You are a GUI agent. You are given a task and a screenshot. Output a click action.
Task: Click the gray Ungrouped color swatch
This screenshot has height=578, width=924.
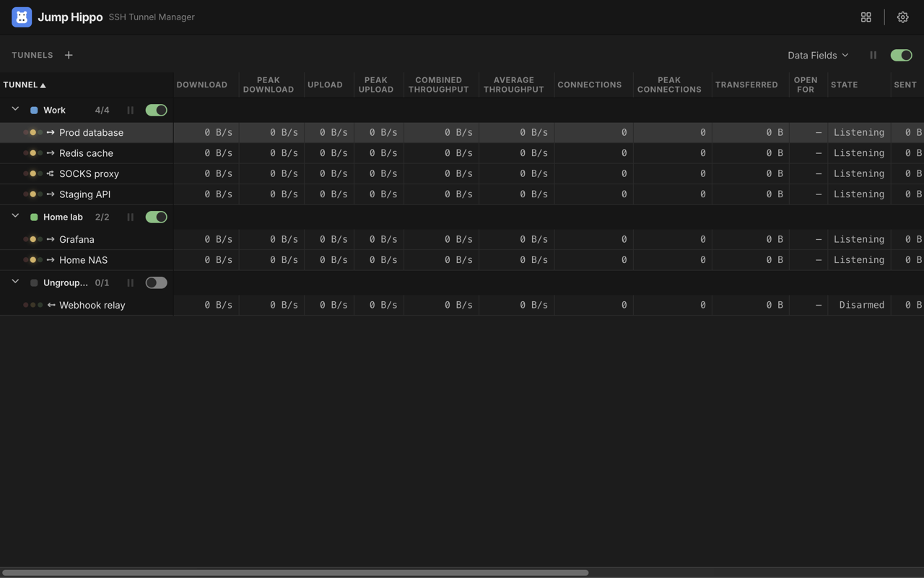point(34,283)
